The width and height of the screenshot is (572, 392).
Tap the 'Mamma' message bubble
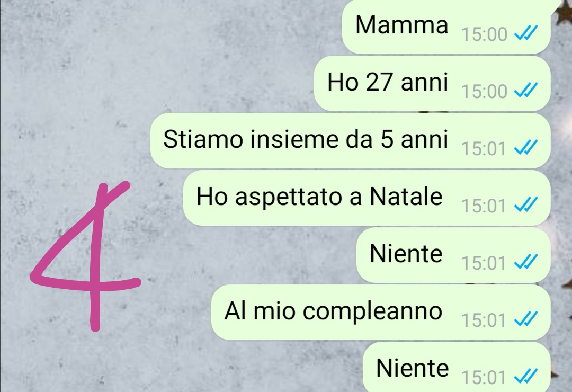tap(446, 26)
